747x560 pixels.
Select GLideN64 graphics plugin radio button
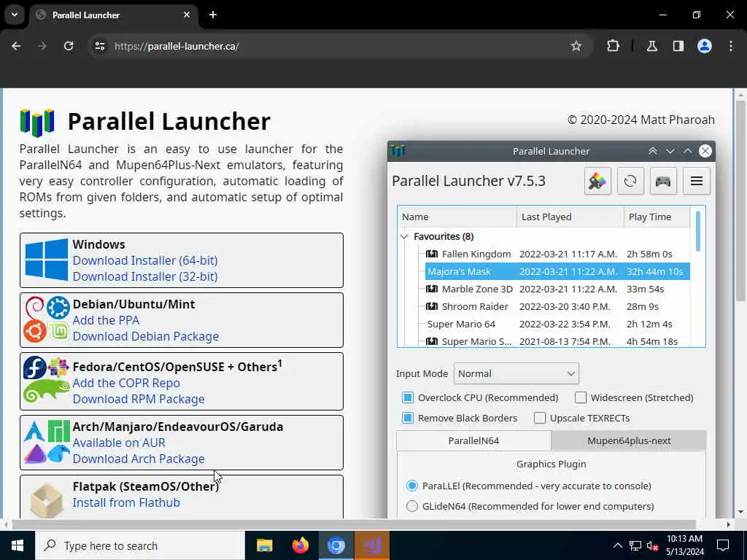[412, 506]
